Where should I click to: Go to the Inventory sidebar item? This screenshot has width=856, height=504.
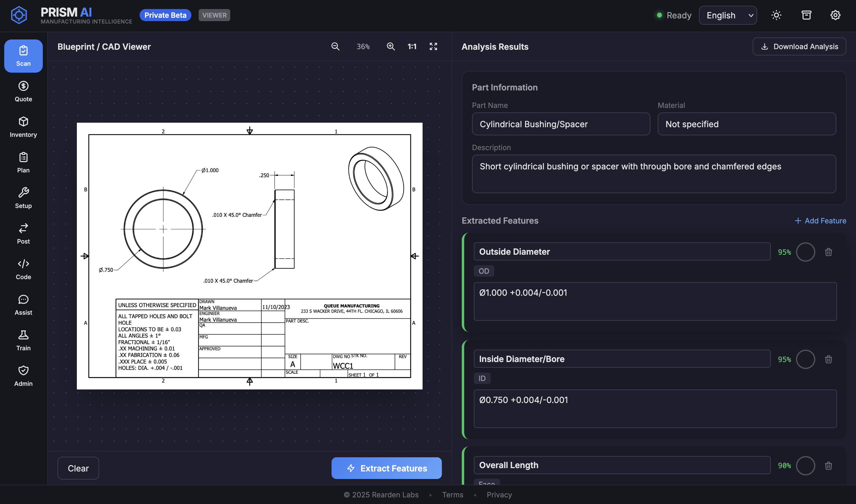pos(23,127)
